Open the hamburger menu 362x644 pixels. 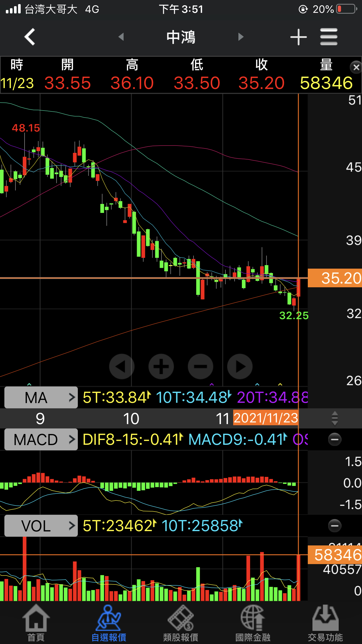329,37
